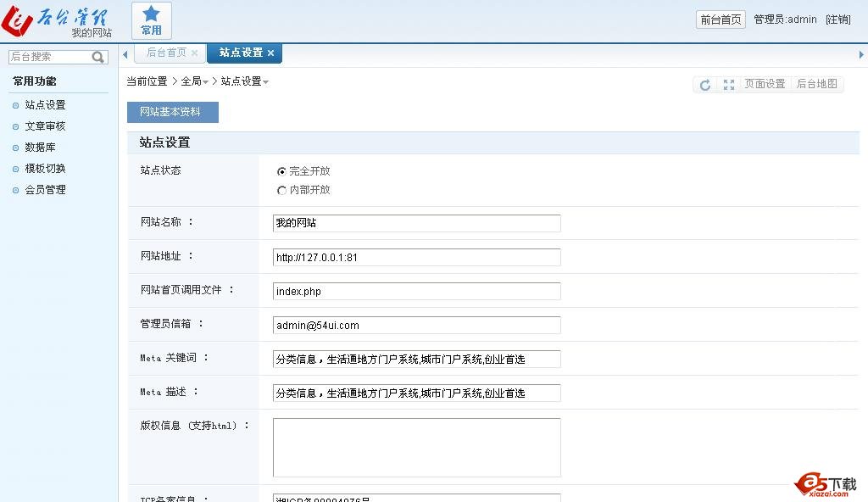Click the 版权信息 text area
This screenshot has width=868, height=502.
coord(416,447)
